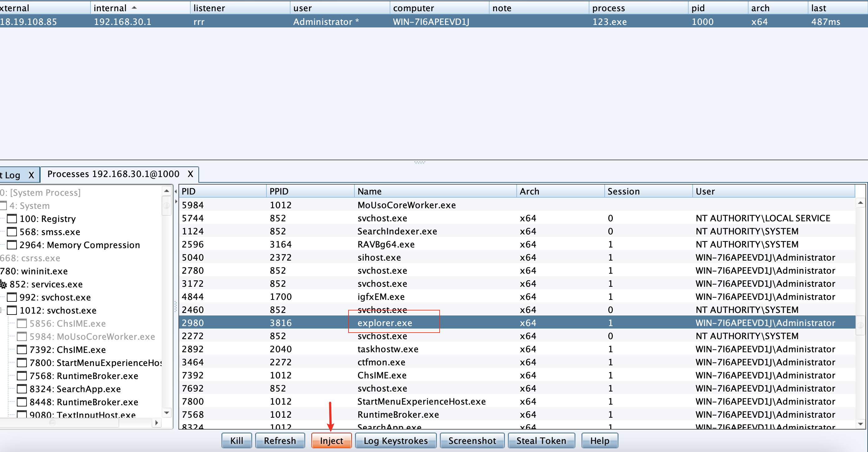Sort process table by Name header
This screenshot has height=452, width=868.
pyautogui.click(x=435, y=191)
